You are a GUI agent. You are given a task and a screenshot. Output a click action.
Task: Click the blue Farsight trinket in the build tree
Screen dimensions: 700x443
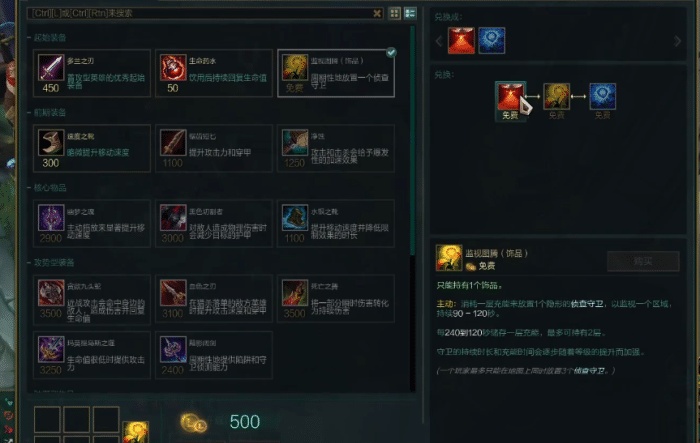click(602, 96)
